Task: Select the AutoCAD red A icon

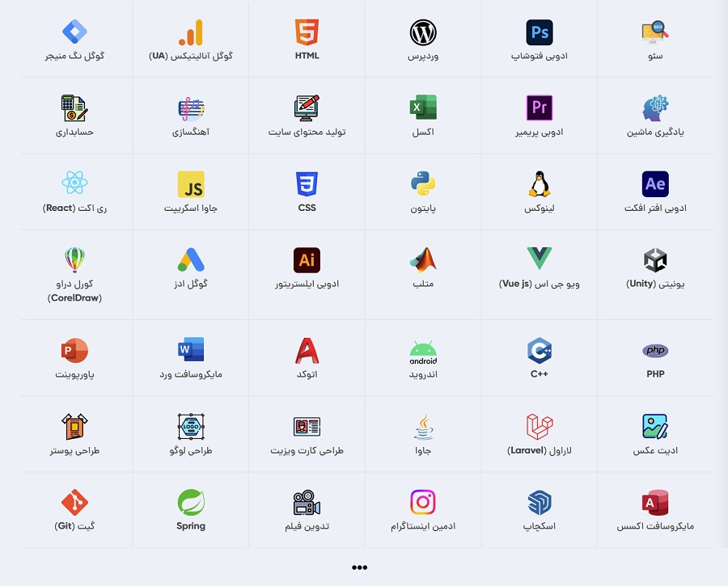Action: click(x=307, y=350)
